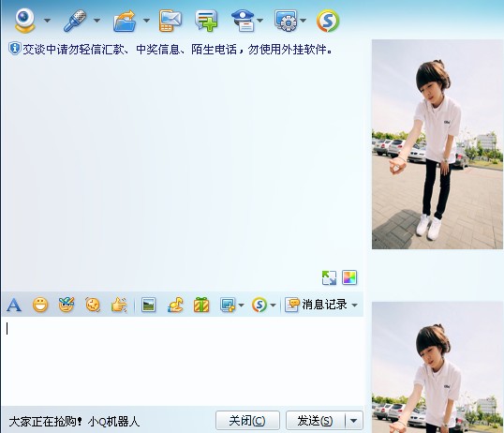Start a voice call with the microphone icon
This screenshot has height=433, width=504.
(75, 21)
